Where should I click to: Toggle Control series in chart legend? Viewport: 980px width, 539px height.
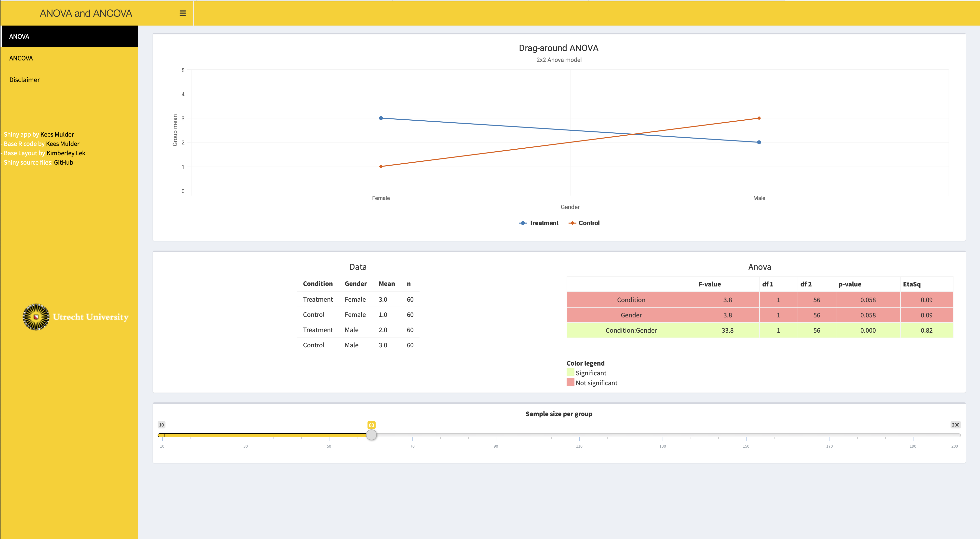pos(584,223)
